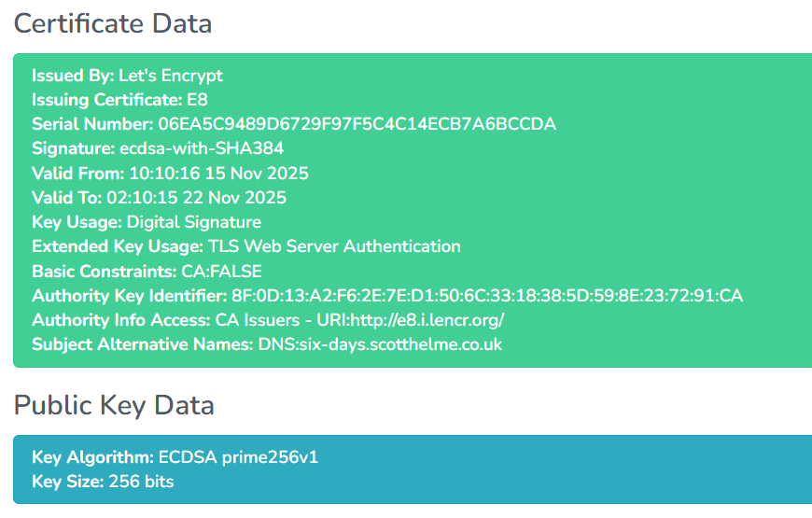812x518 pixels.
Task: Click the 256 bits key size value
Action: coord(141,482)
